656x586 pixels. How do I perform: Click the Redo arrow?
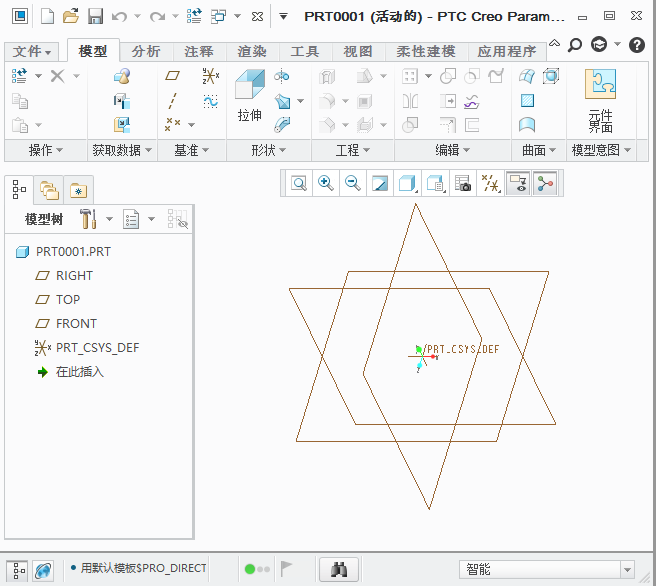click(157, 17)
